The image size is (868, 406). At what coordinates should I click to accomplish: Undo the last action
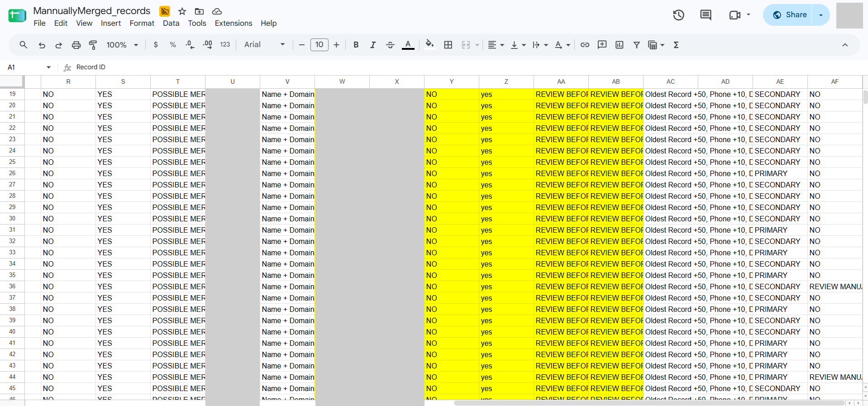42,45
